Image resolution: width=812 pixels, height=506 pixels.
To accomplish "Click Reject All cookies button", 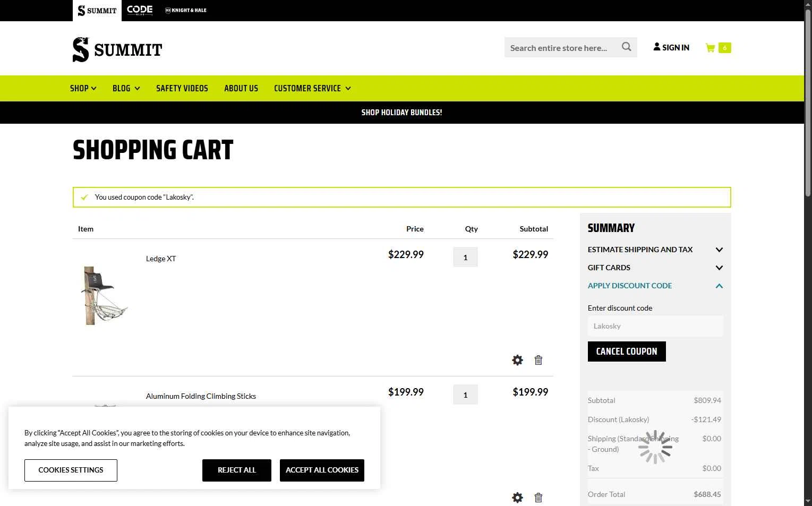I will [x=237, y=470].
